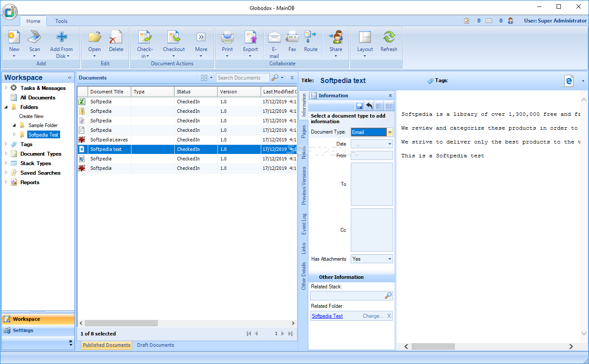The width and height of the screenshot is (589, 364).
Task: Click the Related Stack input field
Action: [347, 296]
